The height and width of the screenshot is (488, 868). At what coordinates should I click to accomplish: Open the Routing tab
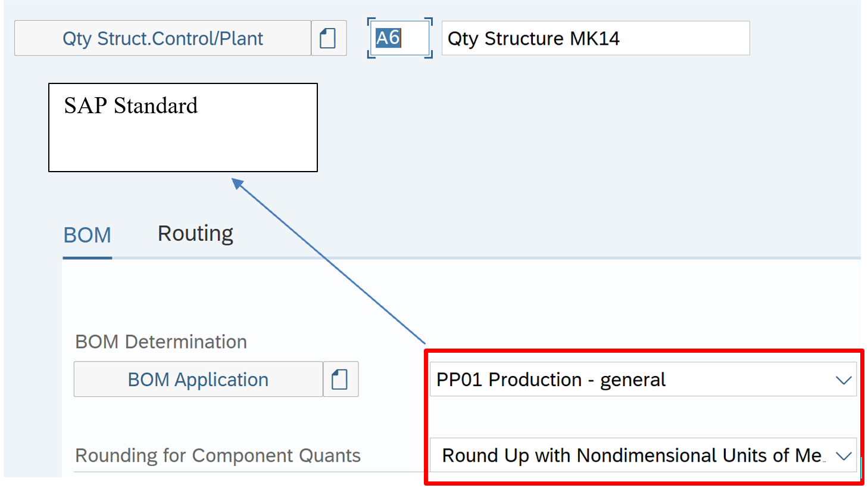click(195, 234)
